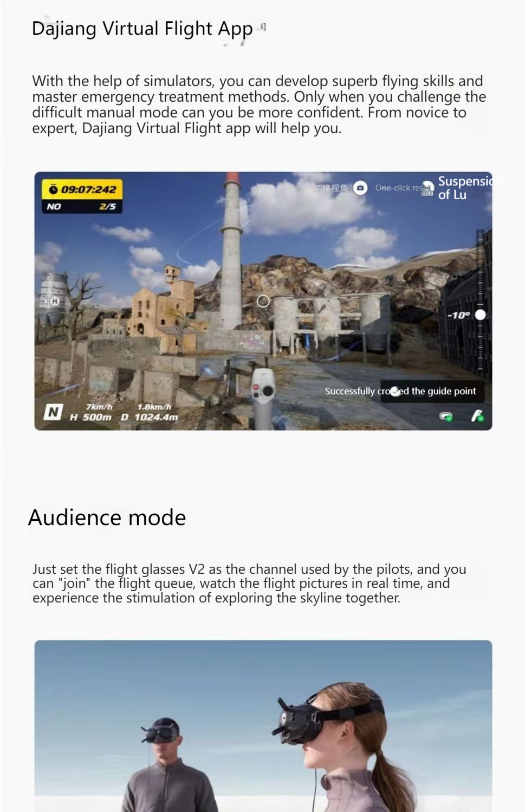Viewport: 525px width, 812px height.
Task: Click the 切换视角 view switch label
Action: tap(332, 188)
